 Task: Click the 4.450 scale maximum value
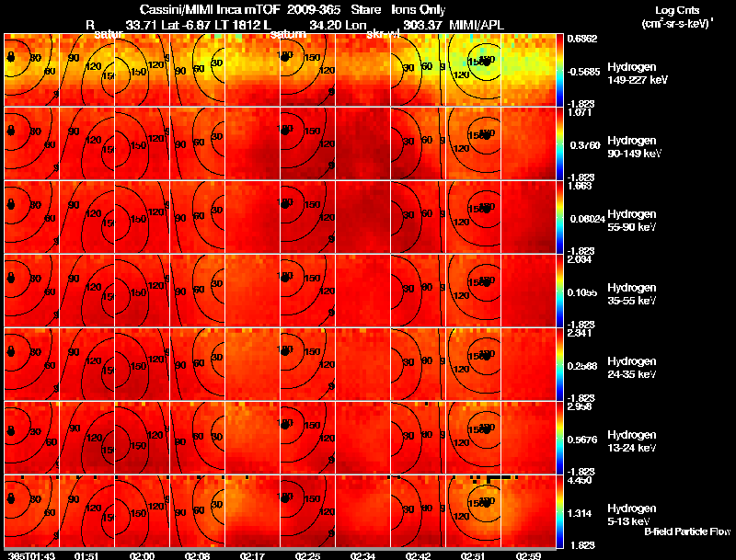pyautogui.click(x=580, y=481)
